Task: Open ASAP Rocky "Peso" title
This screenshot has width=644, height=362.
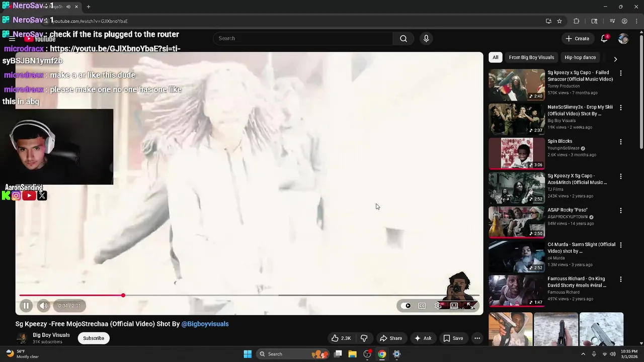Action: [568, 210]
